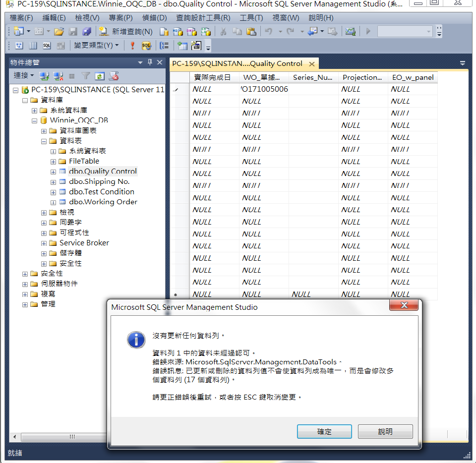Open the 查詢設計工具(R) menu

point(203,17)
